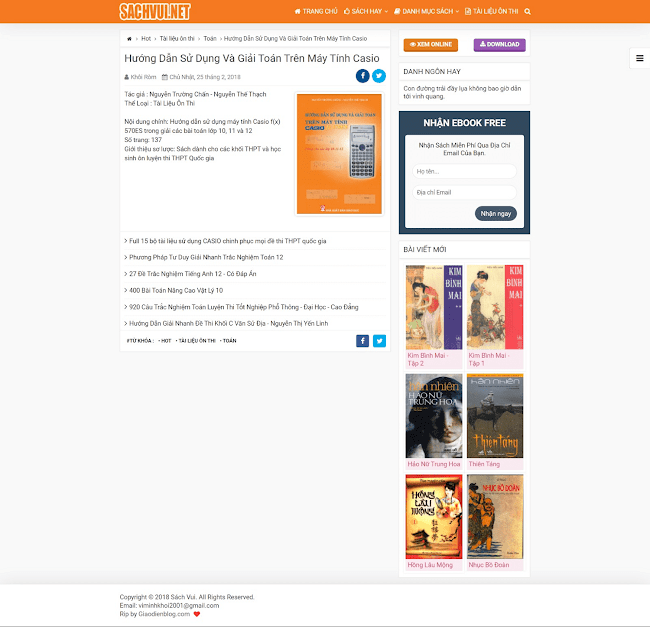
Task: Open Kim Bình Mai Tập 1 cover
Action: click(495, 307)
